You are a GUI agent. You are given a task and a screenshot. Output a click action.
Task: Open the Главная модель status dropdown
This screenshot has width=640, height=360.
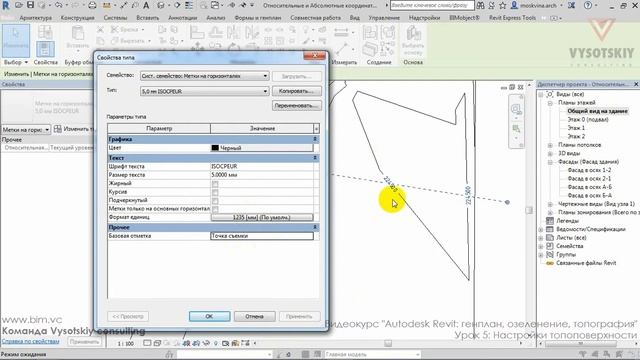372,354
